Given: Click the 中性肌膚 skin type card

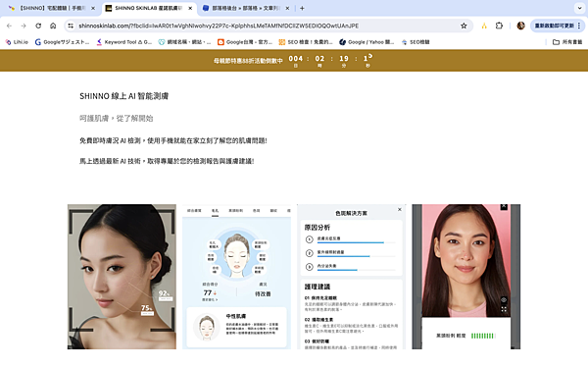Looking at the screenshot, I should pos(236,327).
